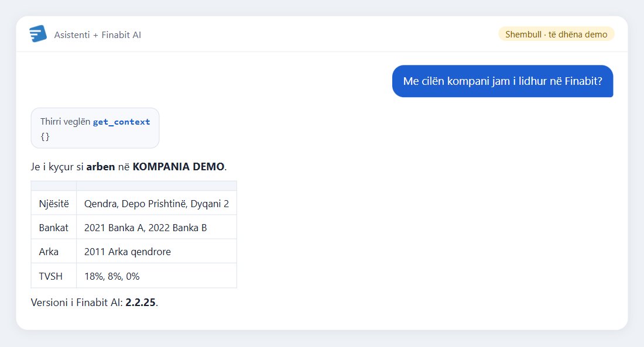This screenshot has height=347, width=644.
Task: Click the version number '2.2.25'
Action: pos(141,303)
